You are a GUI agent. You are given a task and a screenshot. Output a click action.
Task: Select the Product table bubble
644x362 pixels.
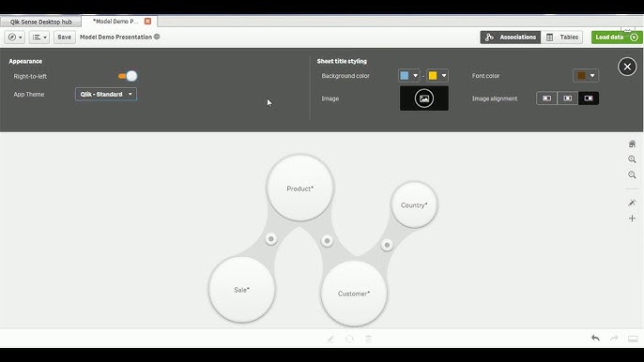coord(300,189)
